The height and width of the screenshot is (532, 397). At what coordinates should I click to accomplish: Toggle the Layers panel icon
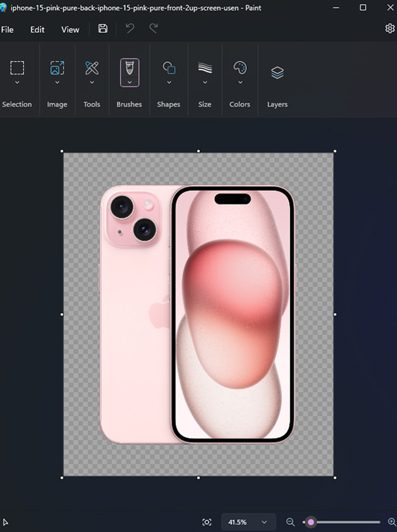[277, 73]
